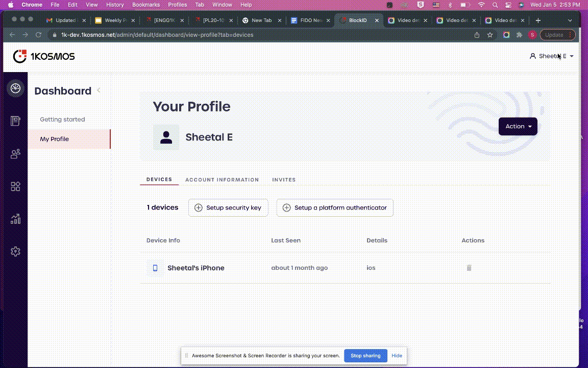The width and height of the screenshot is (588, 368).
Task: Open the users icon in left sidebar
Action: 15,153
